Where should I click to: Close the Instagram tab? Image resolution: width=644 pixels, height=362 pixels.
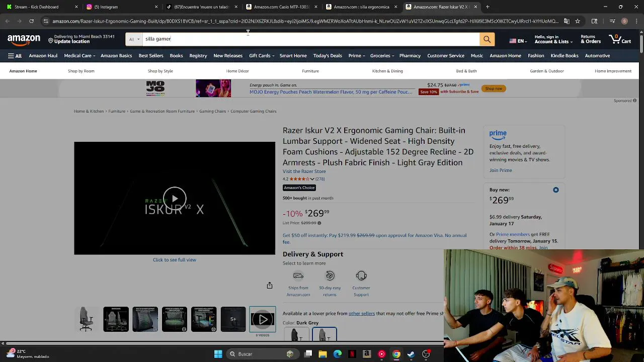coord(156,7)
